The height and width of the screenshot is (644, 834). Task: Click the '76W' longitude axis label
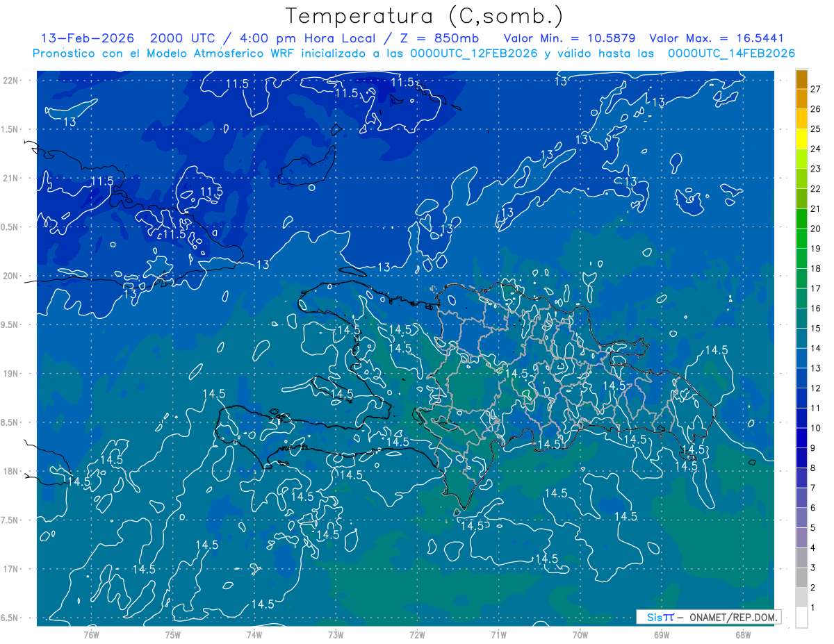coord(91,634)
